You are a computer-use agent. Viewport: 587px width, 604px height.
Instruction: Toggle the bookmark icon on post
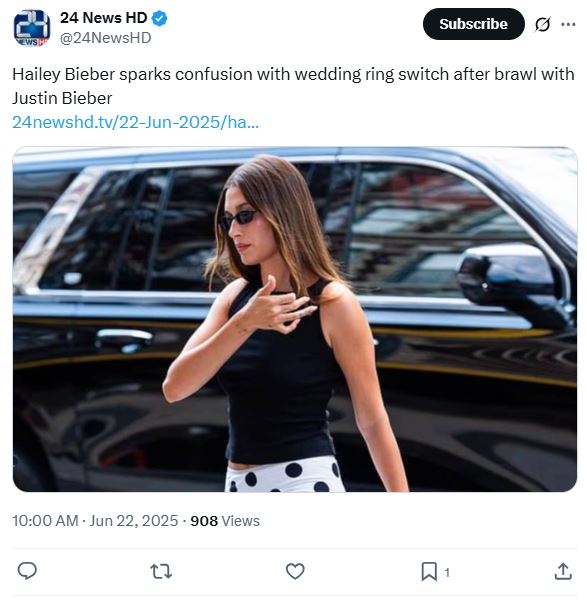429,571
